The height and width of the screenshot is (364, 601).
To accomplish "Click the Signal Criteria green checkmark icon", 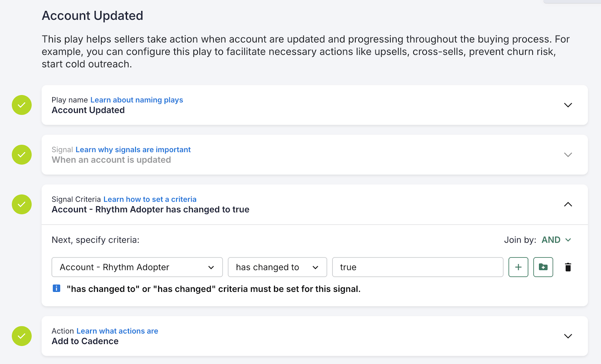I will click(x=22, y=204).
